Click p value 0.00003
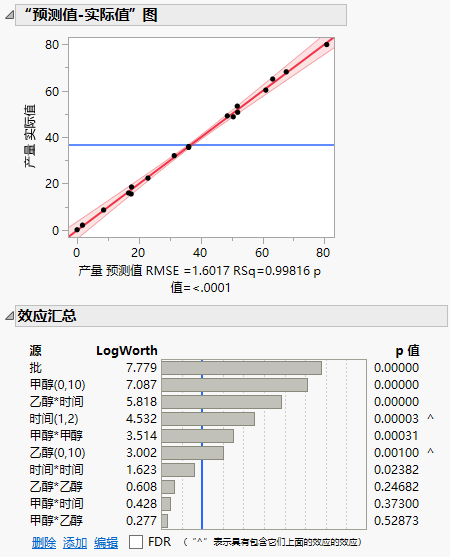 [x=396, y=419]
